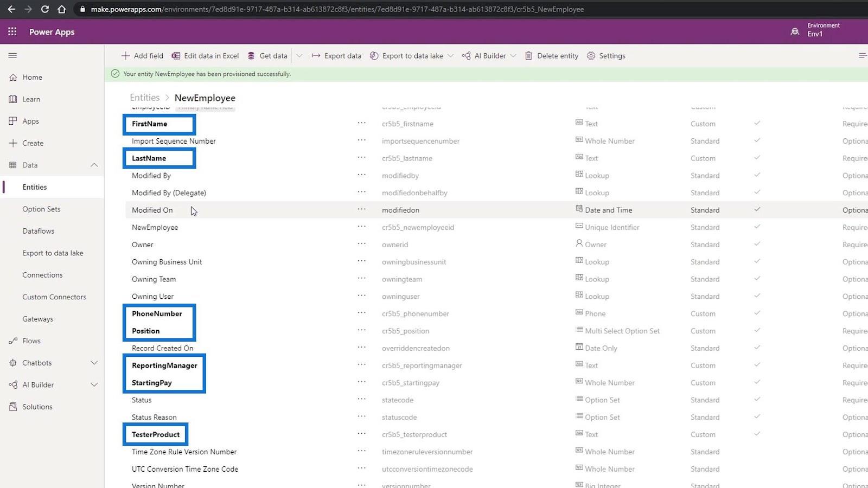
Task: Open more options for StartingPay row
Action: 361,382
